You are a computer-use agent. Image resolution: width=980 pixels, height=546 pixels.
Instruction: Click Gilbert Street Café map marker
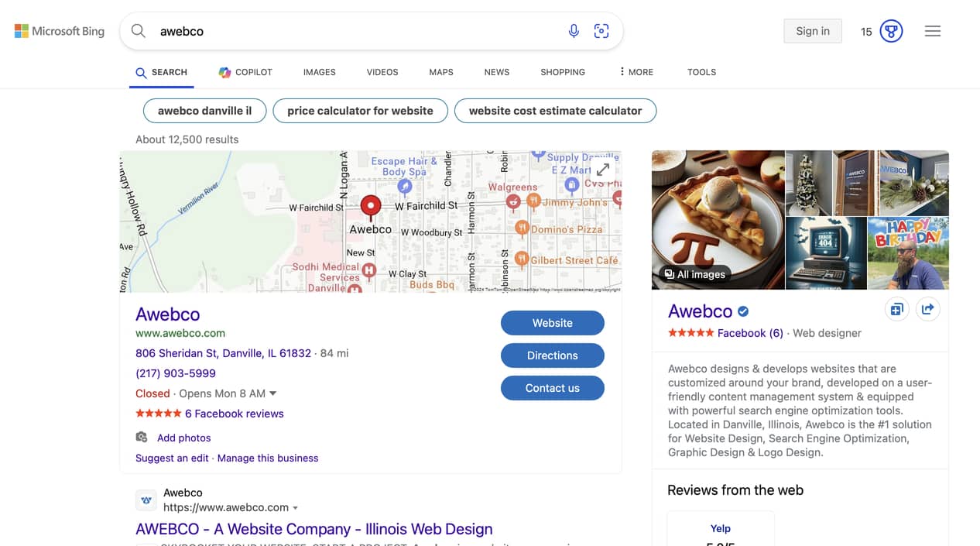coord(522,259)
